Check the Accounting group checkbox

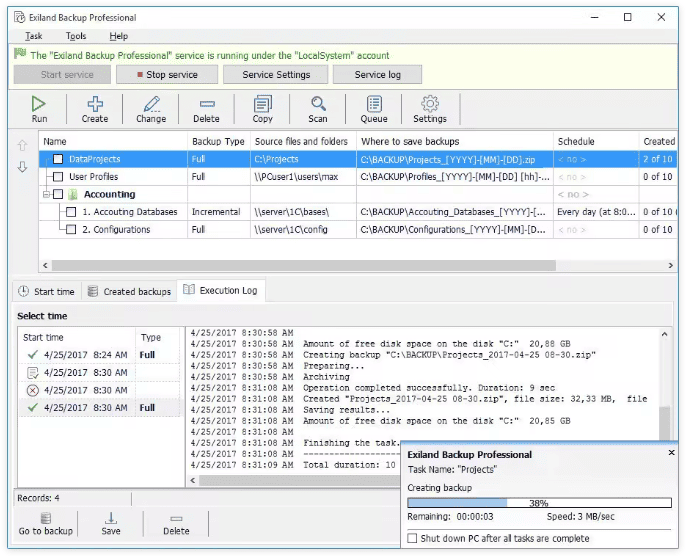tap(58, 194)
